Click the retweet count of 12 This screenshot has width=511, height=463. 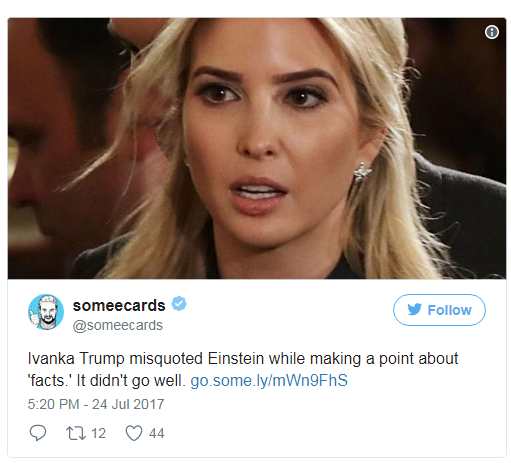(98, 433)
